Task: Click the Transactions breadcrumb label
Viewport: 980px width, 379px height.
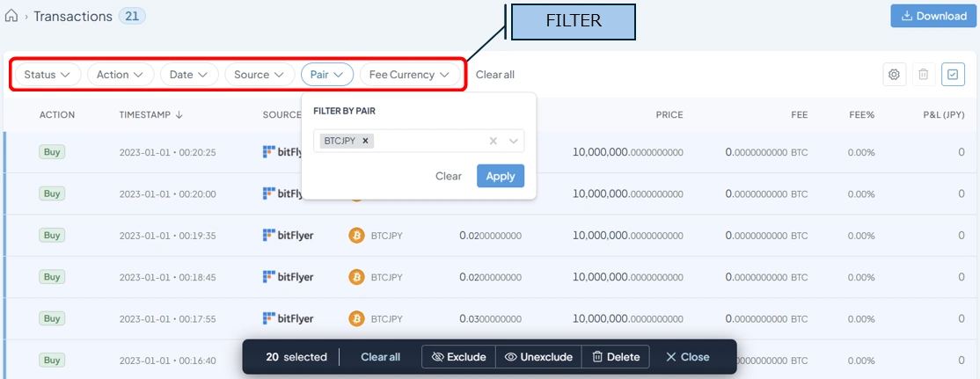Action: click(73, 16)
